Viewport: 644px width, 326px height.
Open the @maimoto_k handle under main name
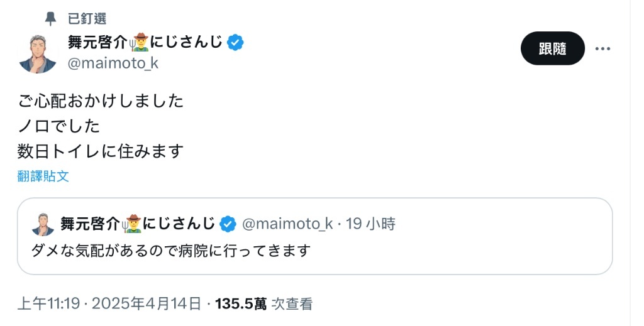(x=113, y=63)
